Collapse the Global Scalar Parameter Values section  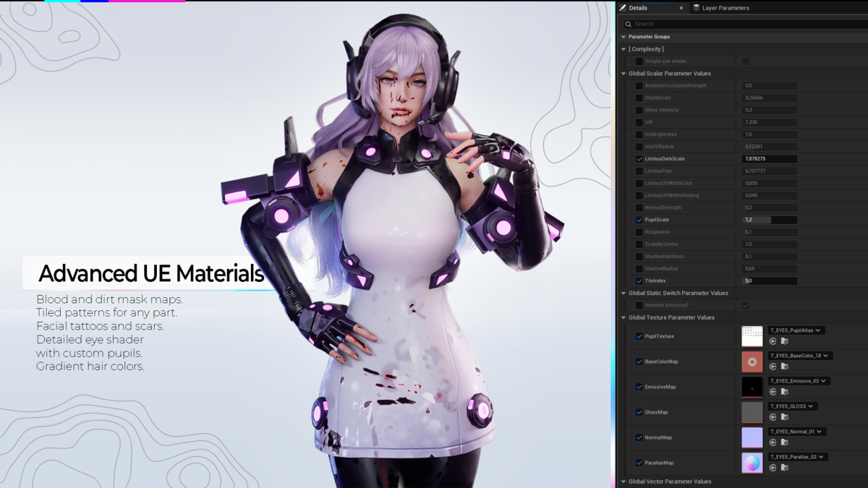pyautogui.click(x=623, y=73)
